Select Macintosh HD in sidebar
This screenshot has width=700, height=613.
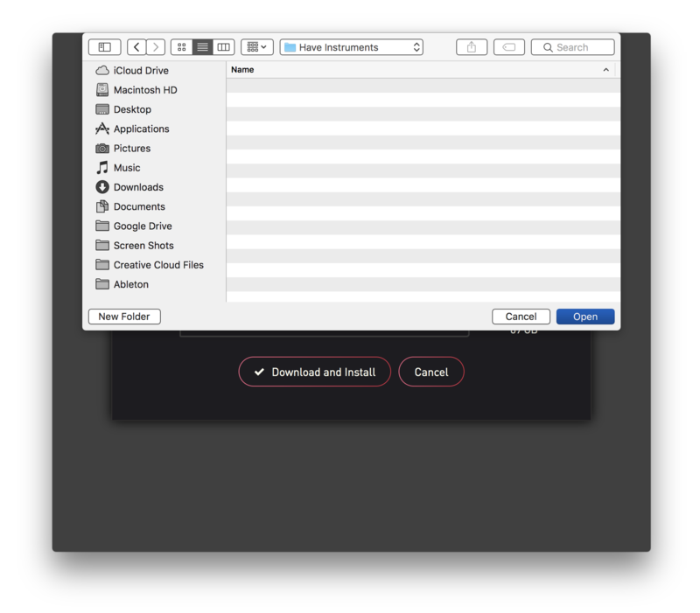[x=136, y=90]
